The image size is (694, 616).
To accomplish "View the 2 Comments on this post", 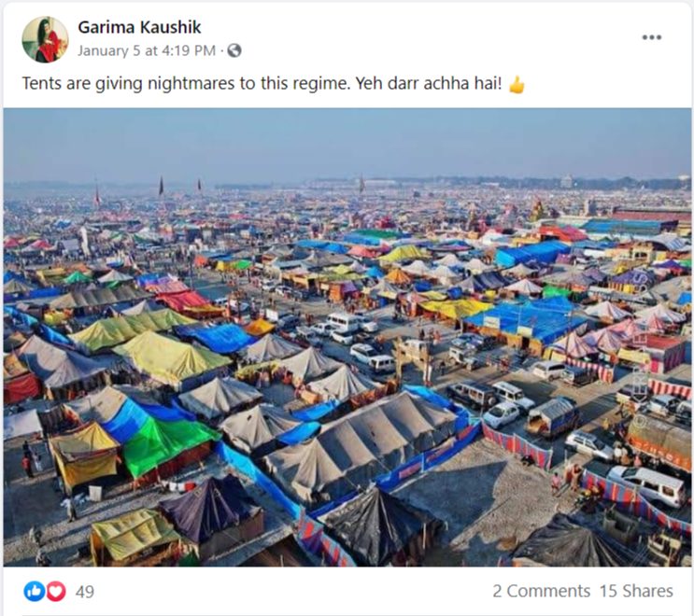I will (x=542, y=591).
